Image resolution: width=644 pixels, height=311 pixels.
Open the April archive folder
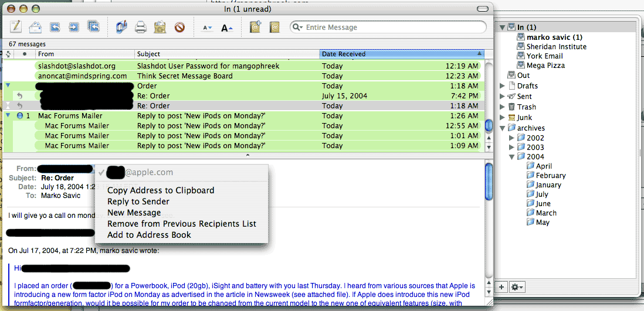(x=539, y=166)
